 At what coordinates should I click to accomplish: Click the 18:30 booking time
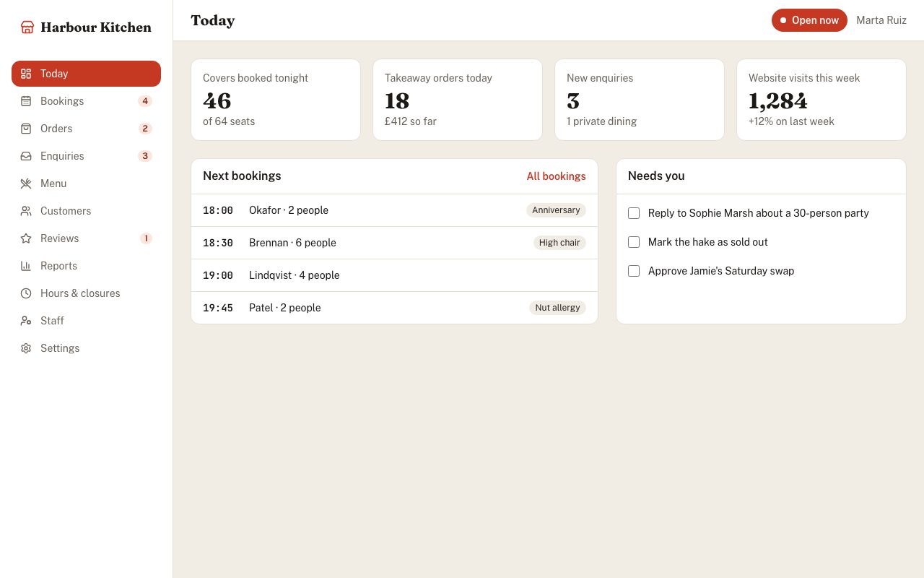click(x=218, y=243)
